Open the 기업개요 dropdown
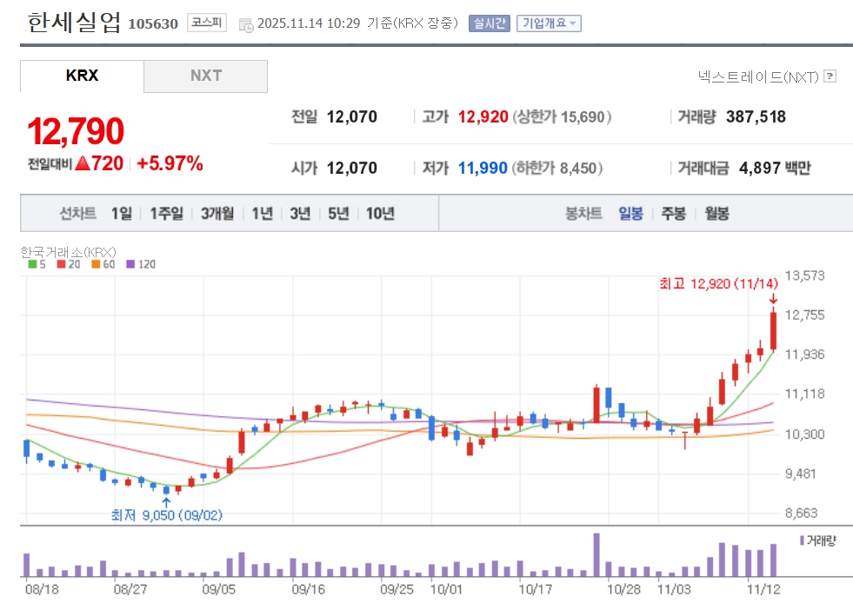Image resolution: width=853 pixels, height=616 pixels. (548, 23)
